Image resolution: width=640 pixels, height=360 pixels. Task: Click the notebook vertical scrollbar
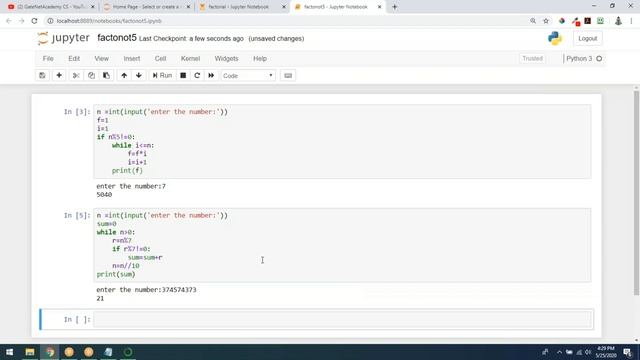pos(636,193)
